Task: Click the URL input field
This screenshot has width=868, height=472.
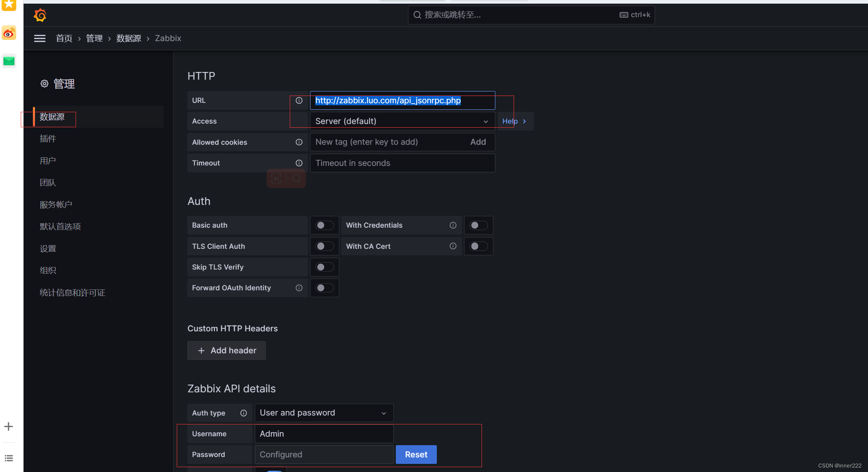Action: click(x=402, y=100)
